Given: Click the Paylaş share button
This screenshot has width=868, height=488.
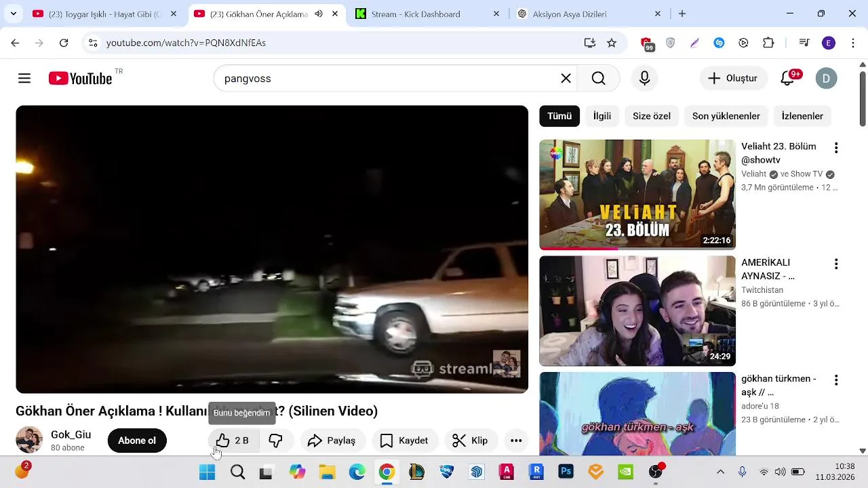Looking at the screenshot, I should (332, 441).
